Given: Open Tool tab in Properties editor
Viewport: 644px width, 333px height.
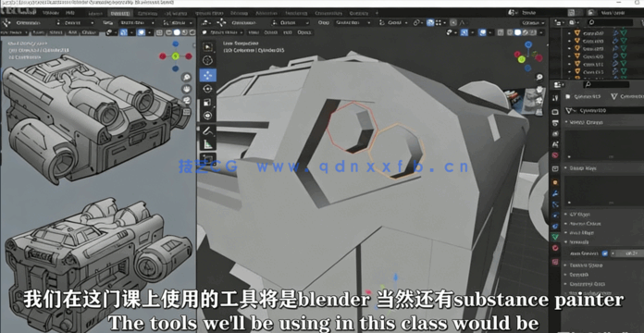Looking at the screenshot, I should click(x=555, y=98).
